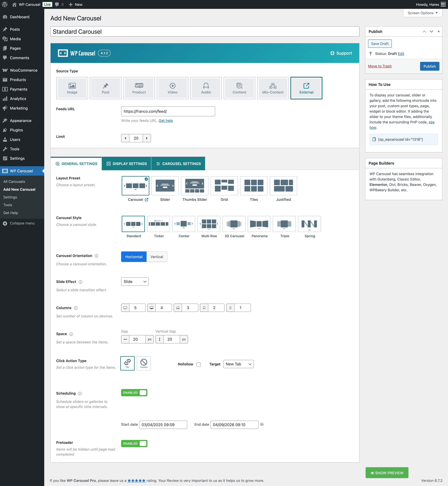
Task: Collapse the Publish panel toggle triangle
Action: point(439,32)
